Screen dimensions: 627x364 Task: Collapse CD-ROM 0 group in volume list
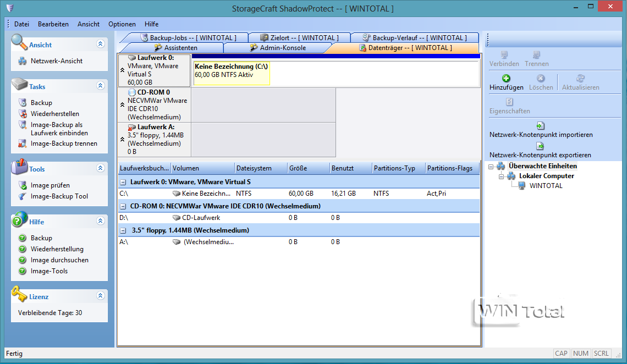[123, 207]
